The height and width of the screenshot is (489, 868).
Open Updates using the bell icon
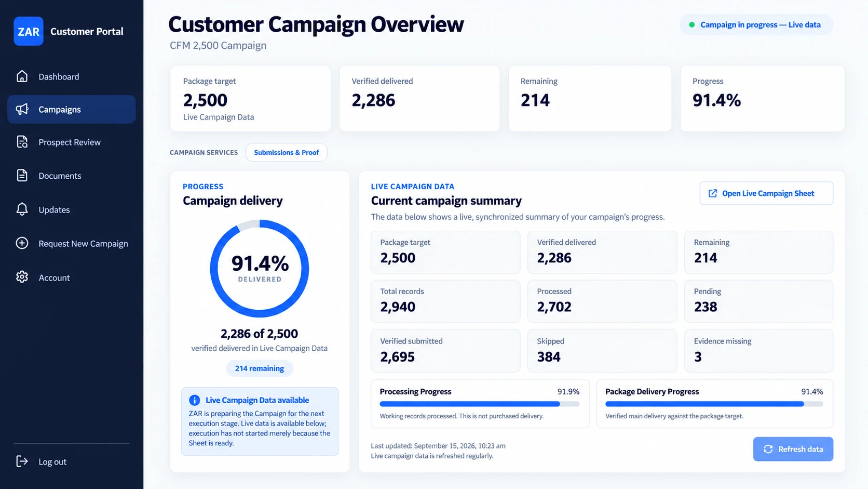tap(22, 209)
